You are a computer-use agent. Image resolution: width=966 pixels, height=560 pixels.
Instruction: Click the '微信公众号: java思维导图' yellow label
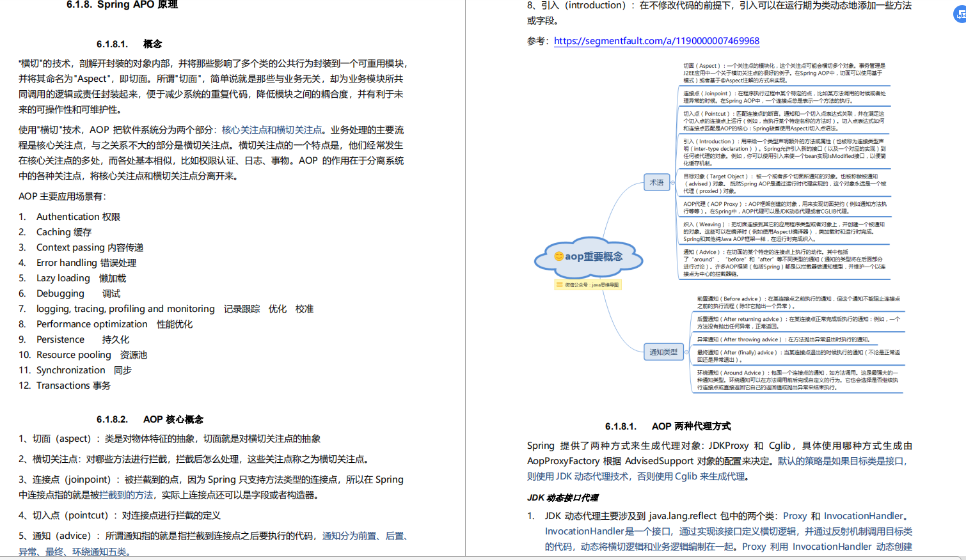pyautogui.click(x=588, y=284)
